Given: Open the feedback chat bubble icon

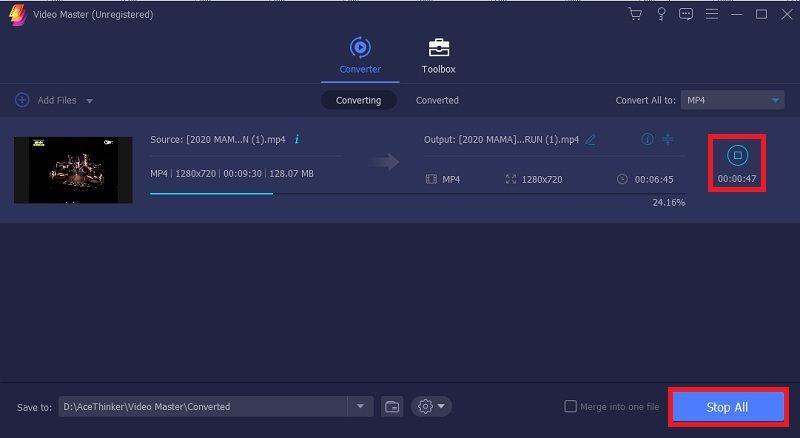Looking at the screenshot, I should 686,14.
